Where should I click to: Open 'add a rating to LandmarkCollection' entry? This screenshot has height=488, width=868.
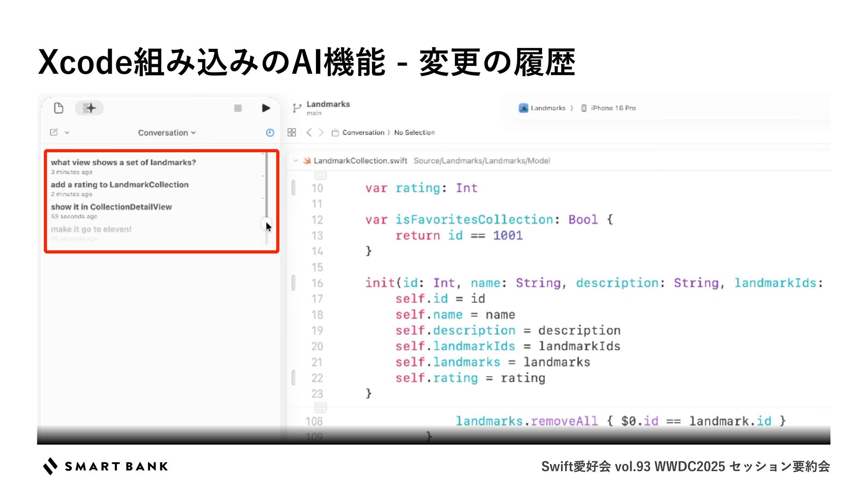click(x=120, y=188)
